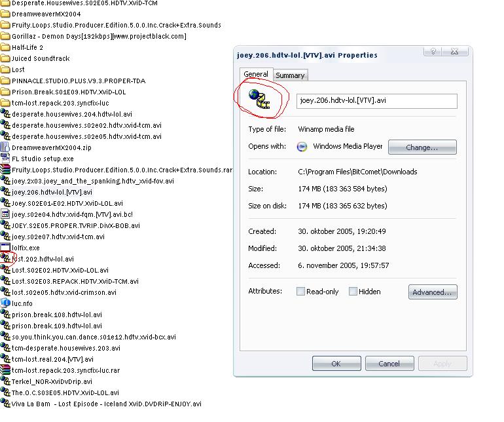Image resolution: width=504 pixels, height=422 pixels.
Task: Toggle the Read-only attribute checkbox
Action: click(300, 292)
